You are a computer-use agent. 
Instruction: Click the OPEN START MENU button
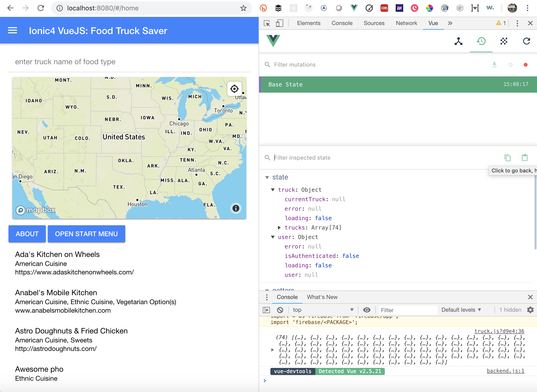[x=86, y=234]
